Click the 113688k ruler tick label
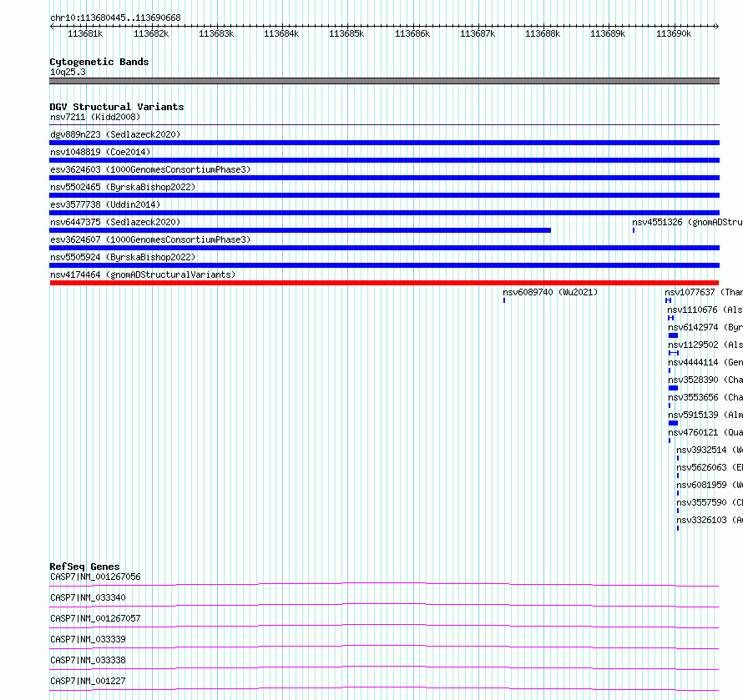 tap(543, 33)
